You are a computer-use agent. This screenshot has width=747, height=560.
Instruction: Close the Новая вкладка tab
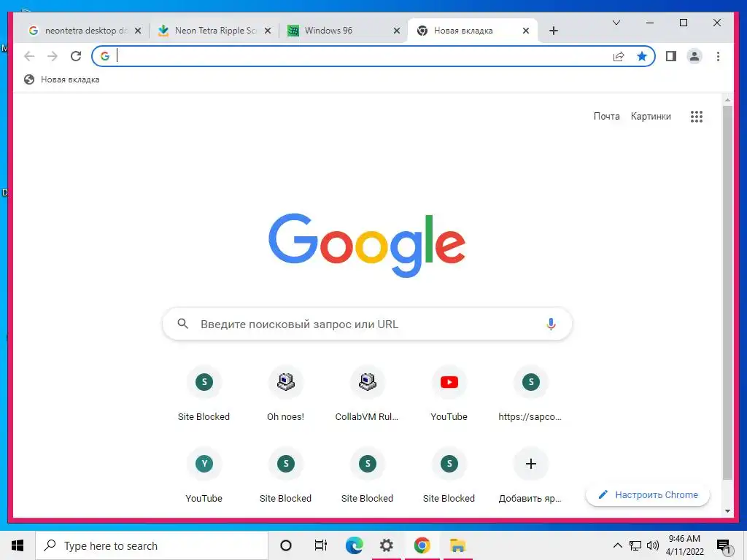(x=525, y=31)
